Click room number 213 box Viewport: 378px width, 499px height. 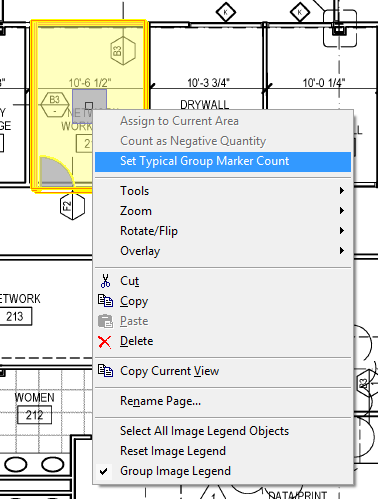coord(15,316)
